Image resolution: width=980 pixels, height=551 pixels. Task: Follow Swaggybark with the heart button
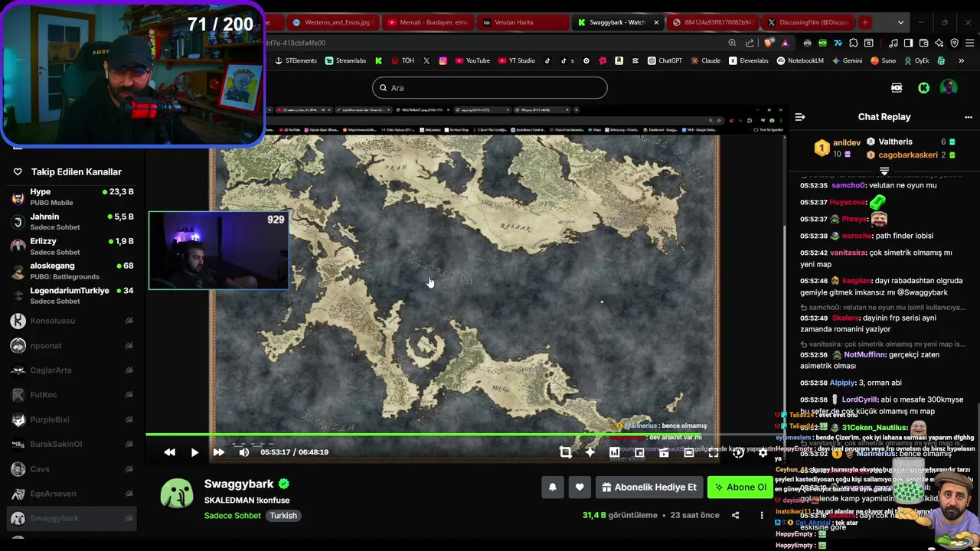point(580,487)
